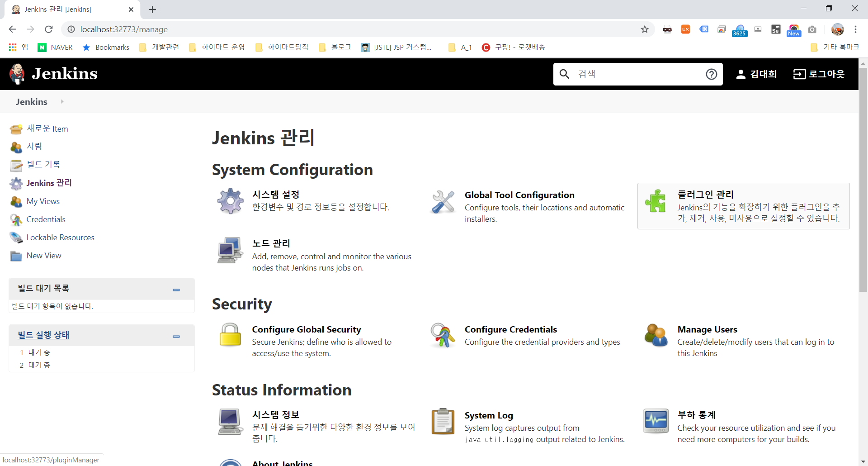The width and height of the screenshot is (868, 466).
Task: Click the 3625 badge extension icon
Action: (x=740, y=30)
